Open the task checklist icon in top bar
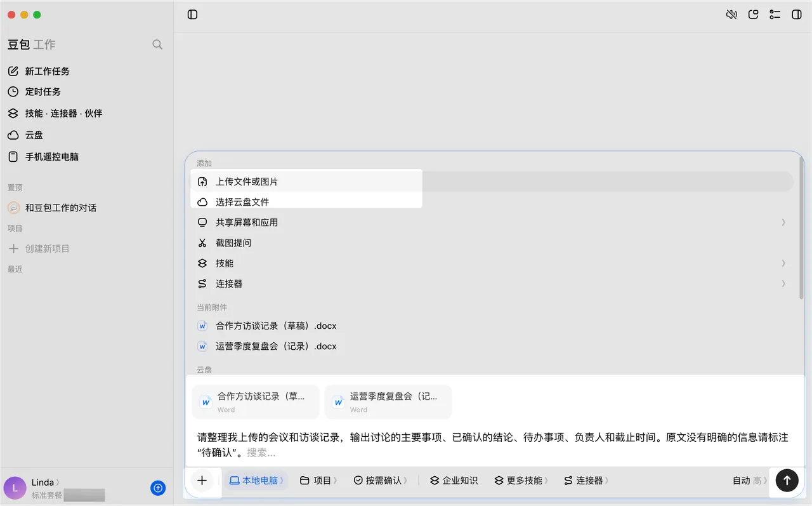This screenshot has height=506, width=812. (x=775, y=15)
